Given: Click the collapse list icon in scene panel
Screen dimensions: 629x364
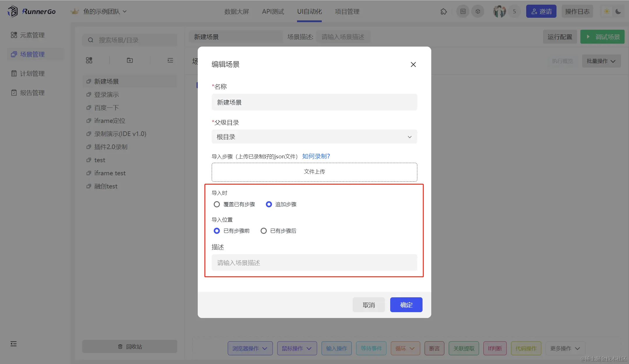Looking at the screenshot, I should point(170,60).
